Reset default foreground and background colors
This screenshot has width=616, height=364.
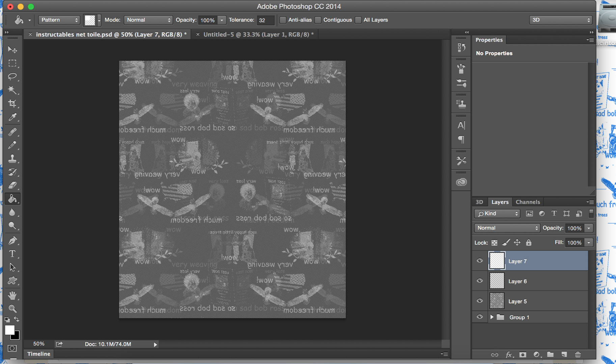(7, 320)
